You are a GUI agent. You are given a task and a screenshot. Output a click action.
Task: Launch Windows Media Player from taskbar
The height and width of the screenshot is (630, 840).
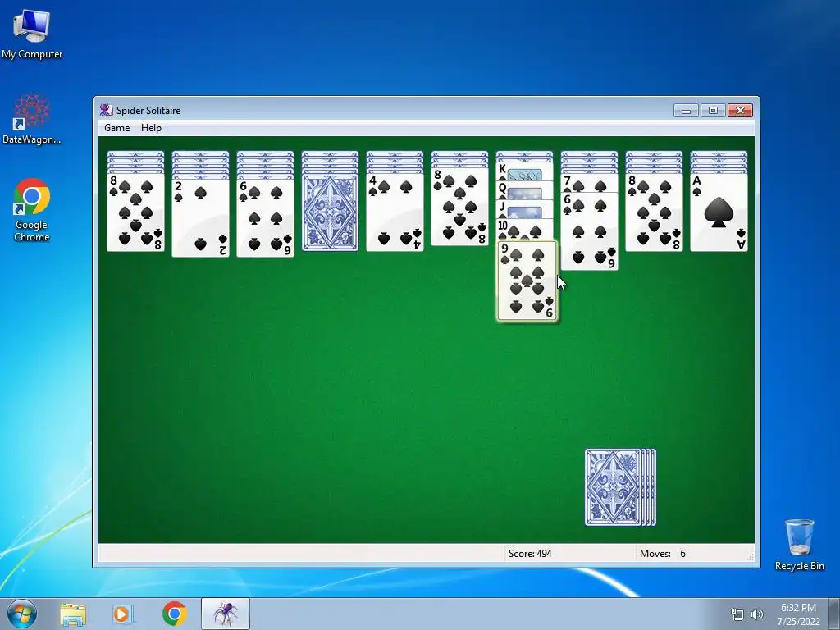122,614
